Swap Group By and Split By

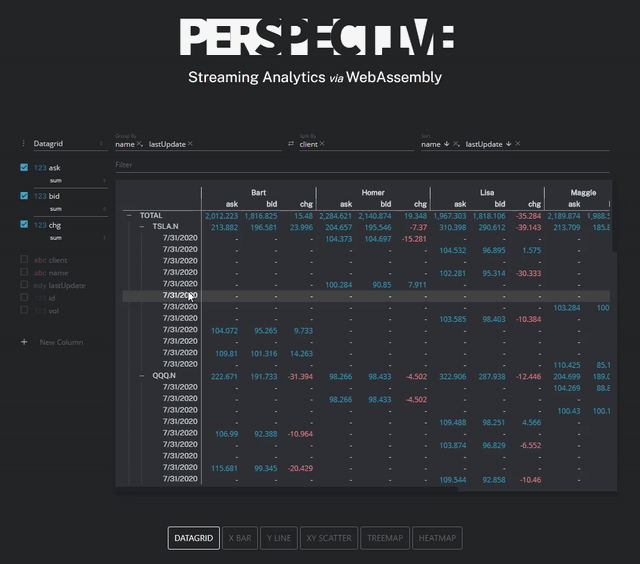tap(291, 144)
